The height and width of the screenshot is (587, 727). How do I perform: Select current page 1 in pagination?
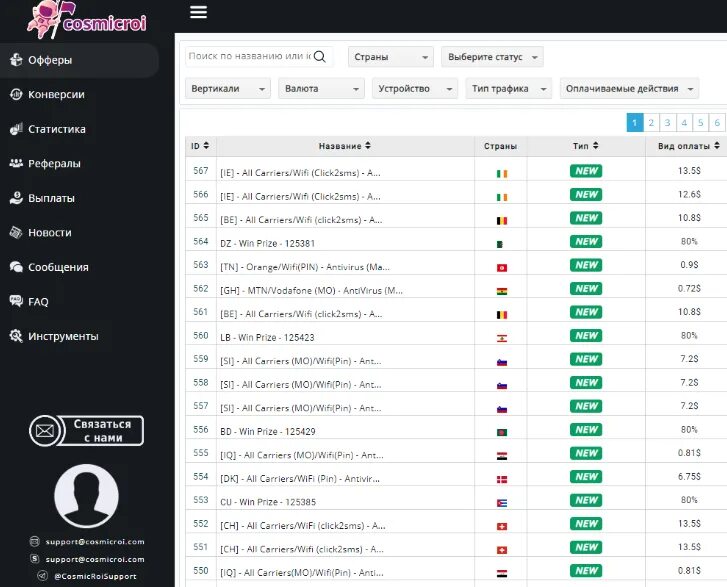(635, 122)
